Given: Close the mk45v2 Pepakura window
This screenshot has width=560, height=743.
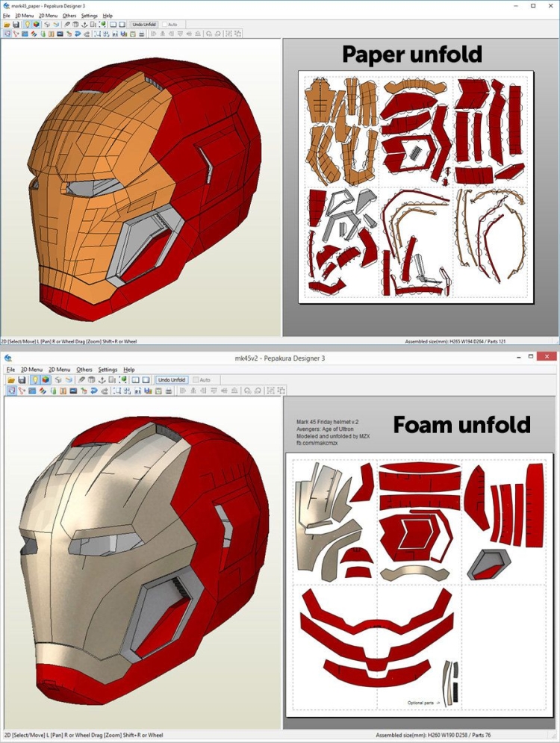Looking at the screenshot, I should click(548, 357).
